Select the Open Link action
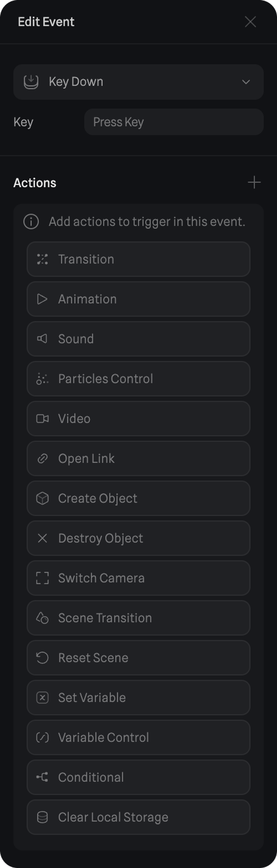This screenshot has width=277, height=868. [138, 459]
